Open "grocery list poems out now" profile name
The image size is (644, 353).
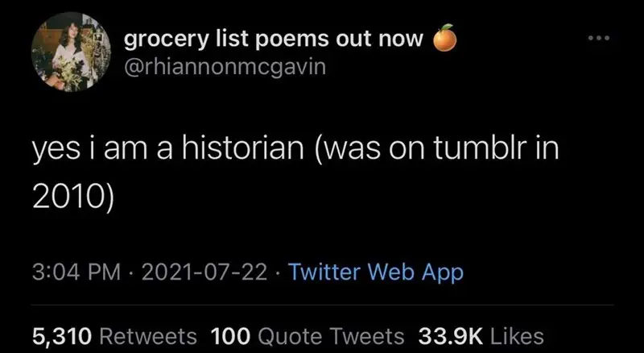pos(274,39)
